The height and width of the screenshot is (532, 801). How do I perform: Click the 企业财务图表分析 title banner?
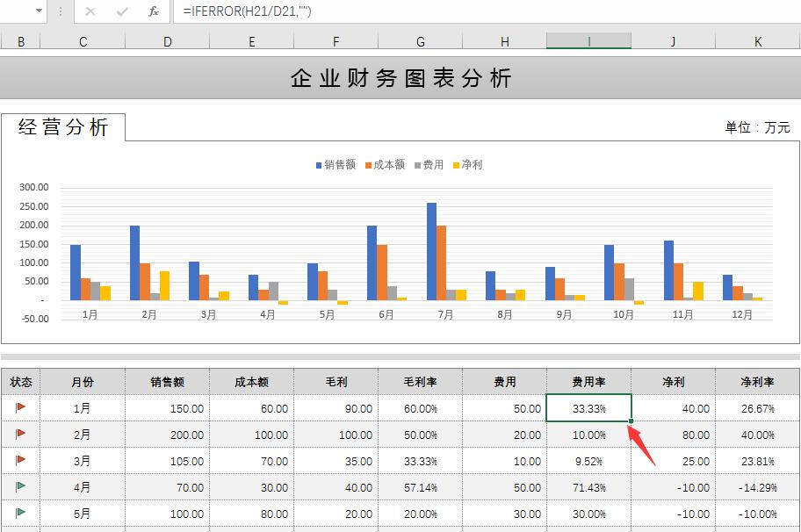400,78
